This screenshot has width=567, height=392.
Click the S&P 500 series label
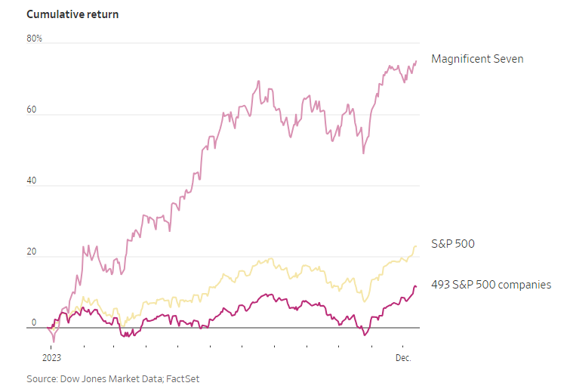click(453, 244)
